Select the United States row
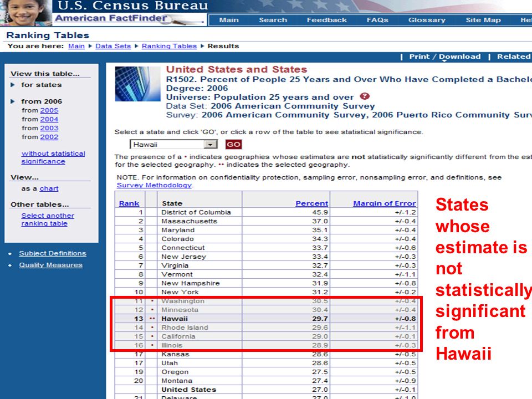The image size is (532, 399). (267, 390)
